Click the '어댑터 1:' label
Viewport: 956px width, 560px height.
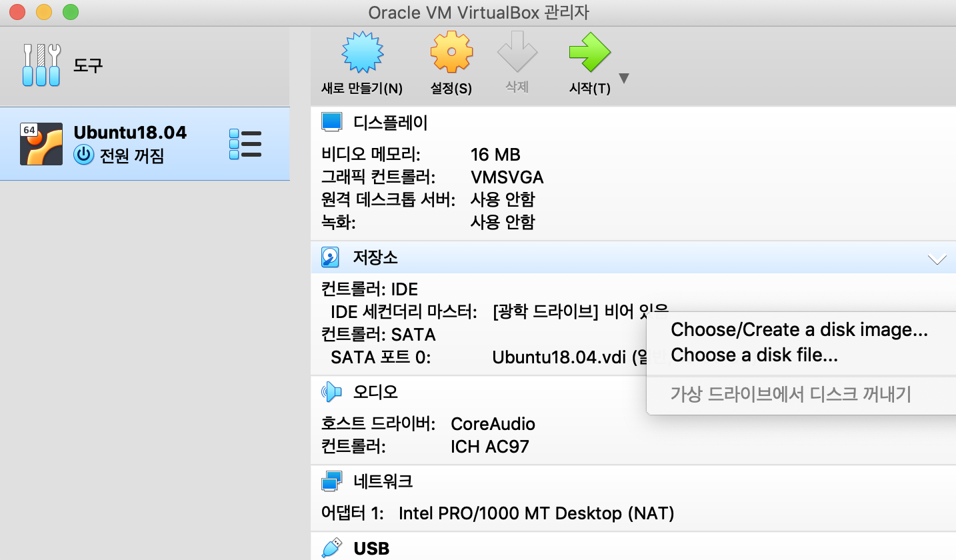pos(353,513)
